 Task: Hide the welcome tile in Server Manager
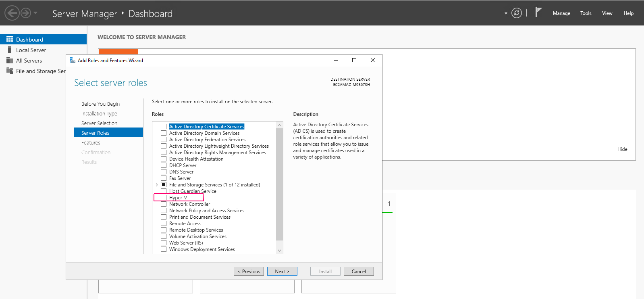[x=622, y=149]
